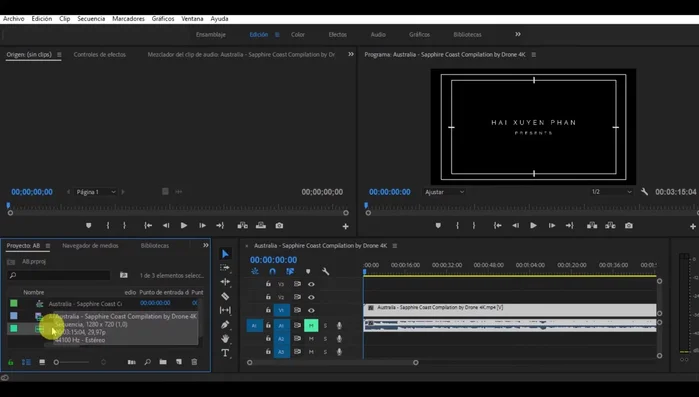Step back one frame in Program monitor

515,225
